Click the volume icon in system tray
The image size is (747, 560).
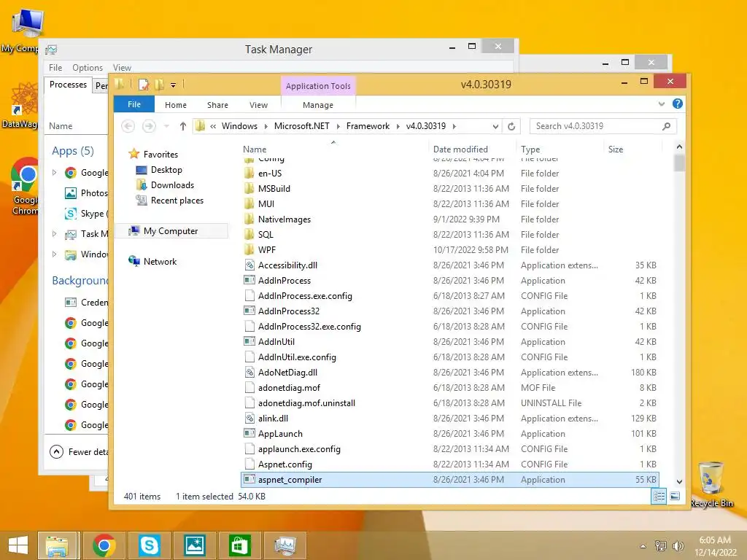tap(678, 545)
